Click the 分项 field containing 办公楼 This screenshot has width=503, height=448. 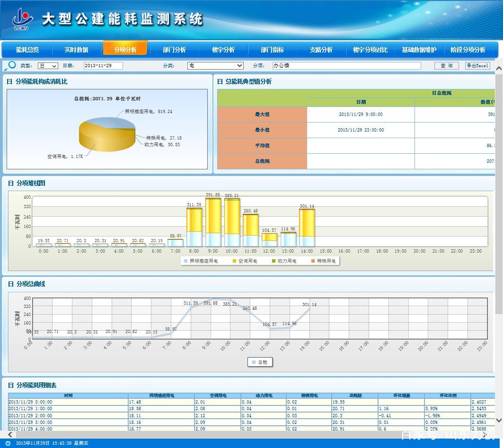click(x=346, y=66)
